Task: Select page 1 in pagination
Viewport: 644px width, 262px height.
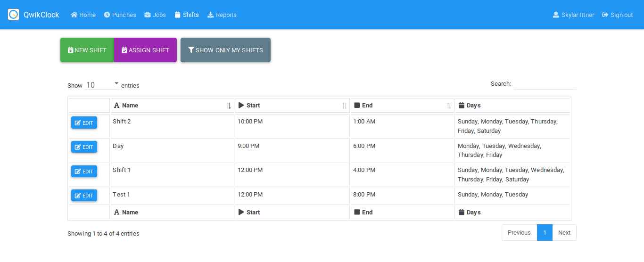Action: click(545, 232)
